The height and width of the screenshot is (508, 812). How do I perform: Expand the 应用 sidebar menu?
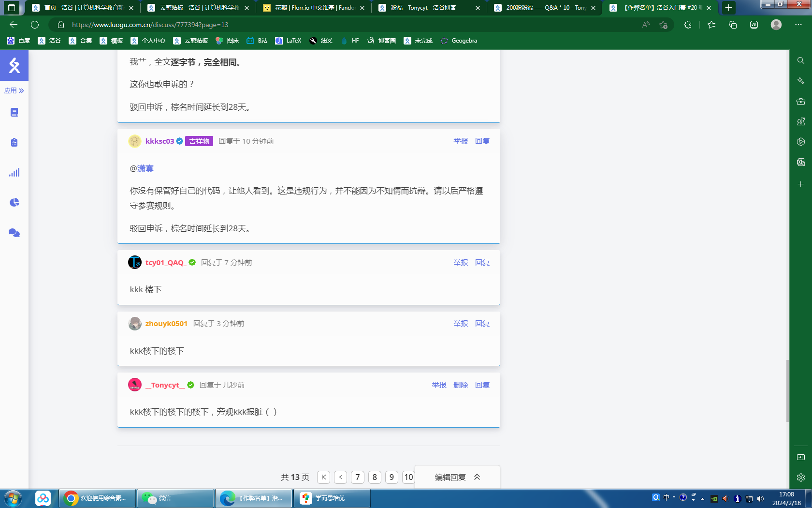(14, 90)
